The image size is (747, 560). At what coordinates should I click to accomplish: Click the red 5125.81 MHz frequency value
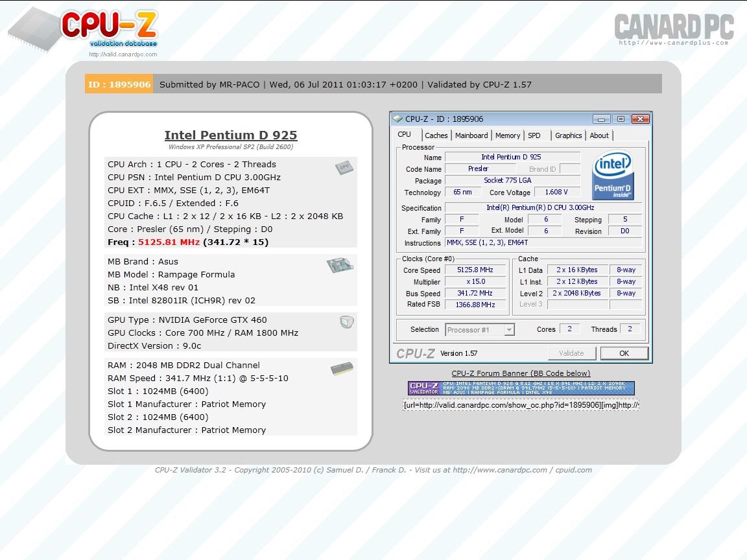tap(169, 242)
